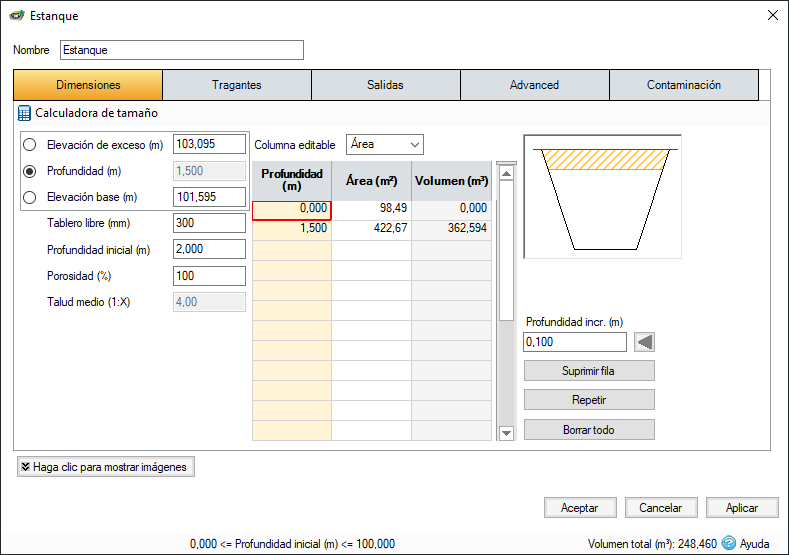Viewport: 789px width, 555px height.
Task: Select Elevación de exceso radio button
Action: pyautogui.click(x=30, y=145)
